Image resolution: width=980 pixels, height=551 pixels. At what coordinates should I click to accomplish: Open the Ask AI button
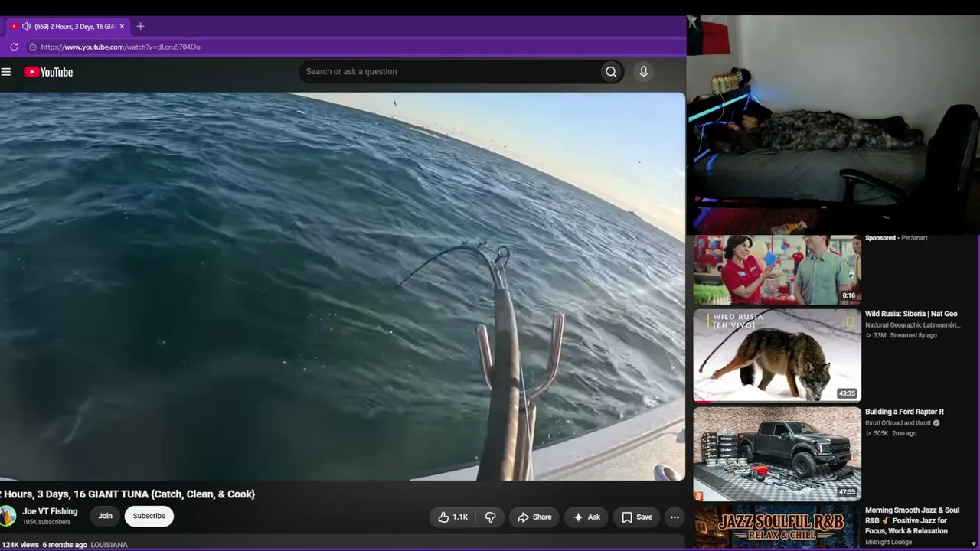[x=586, y=517]
